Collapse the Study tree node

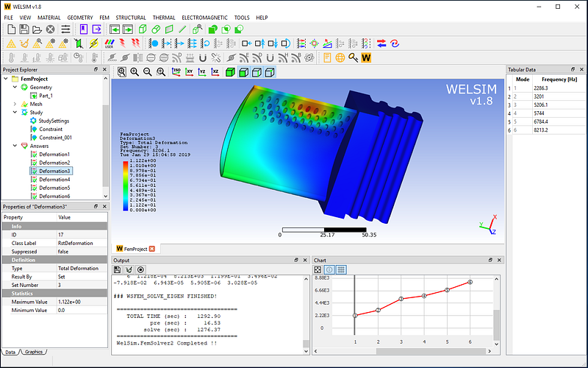coord(15,113)
